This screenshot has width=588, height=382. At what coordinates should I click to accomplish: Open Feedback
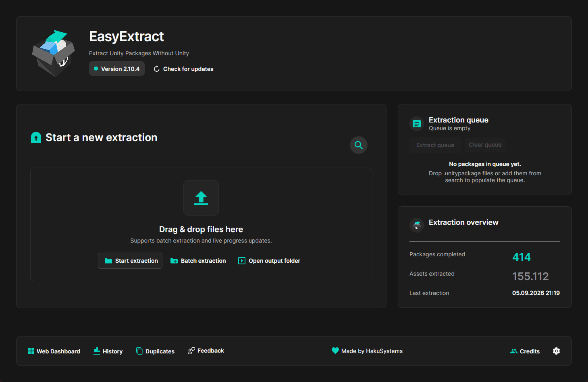pos(206,351)
